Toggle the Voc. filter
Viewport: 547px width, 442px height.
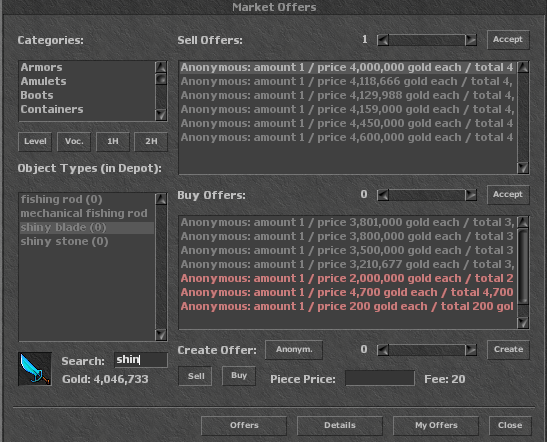(74, 142)
